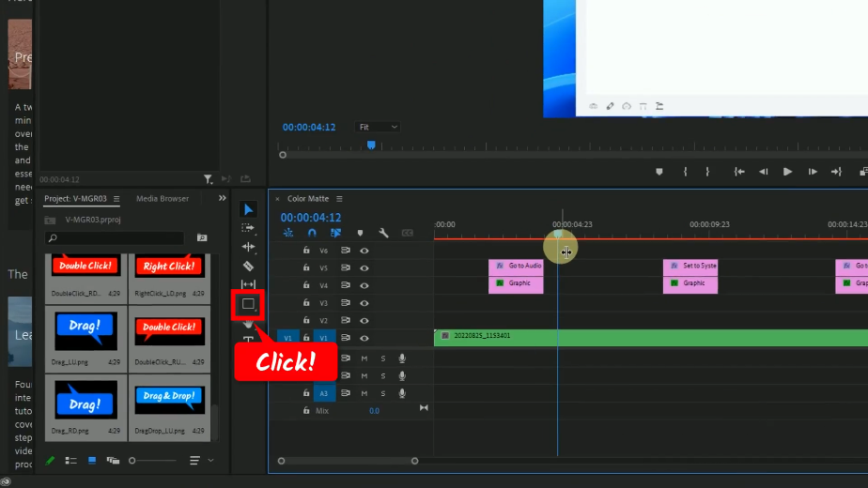868x488 pixels.
Task: Switch project panel to Freeform View
Action: pos(113,461)
